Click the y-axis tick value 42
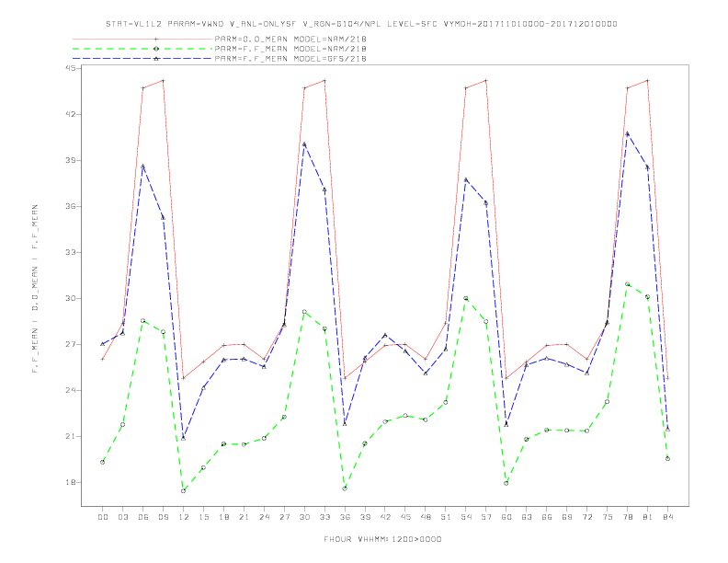728x563 pixels. coord(73,114)
